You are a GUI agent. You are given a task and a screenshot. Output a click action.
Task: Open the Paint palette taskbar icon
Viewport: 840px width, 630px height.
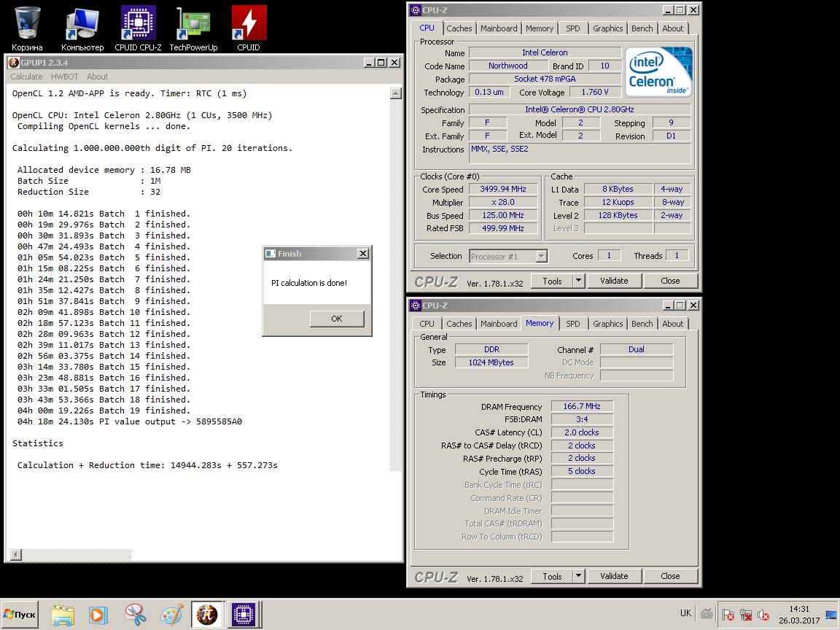pos(171,615)
